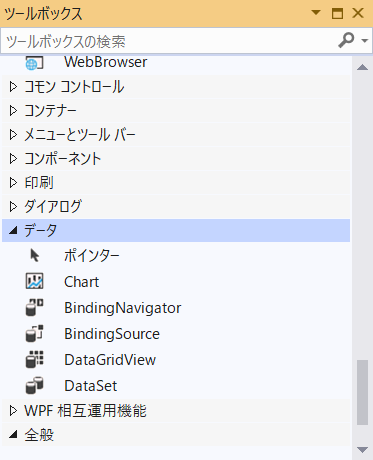Click the DataSet icon

tap(34, 385)
